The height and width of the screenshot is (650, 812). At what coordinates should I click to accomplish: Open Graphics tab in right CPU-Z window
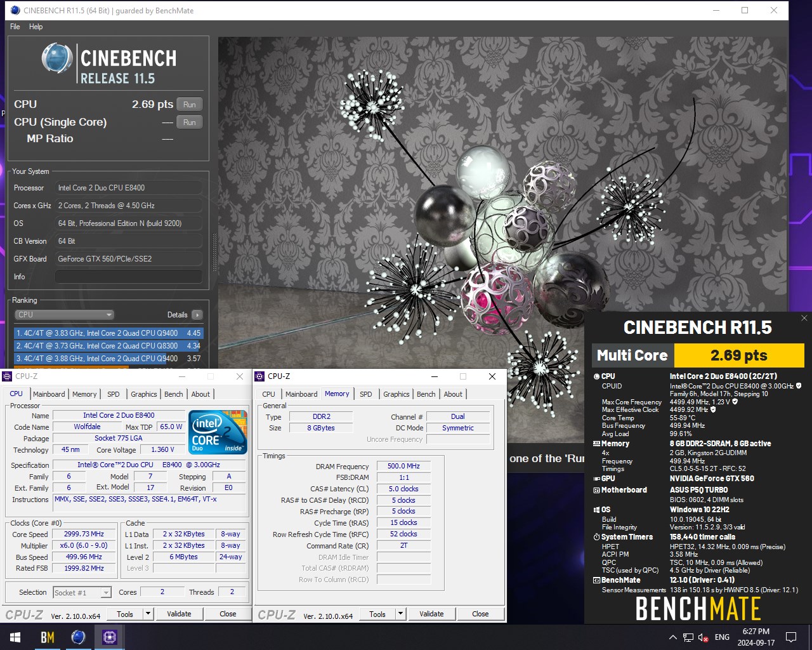point(396,394)
